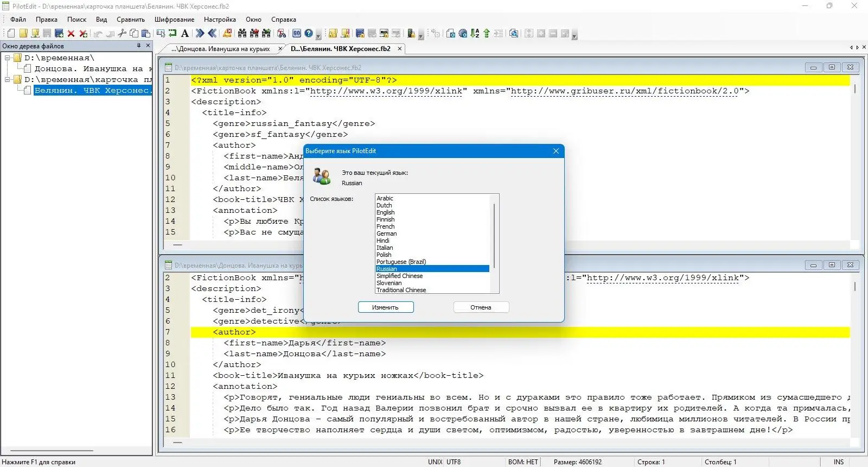The width and height of the screenshot is (868, 467).
Task: Click the folder with padlock icon
Action: (333, 34)
